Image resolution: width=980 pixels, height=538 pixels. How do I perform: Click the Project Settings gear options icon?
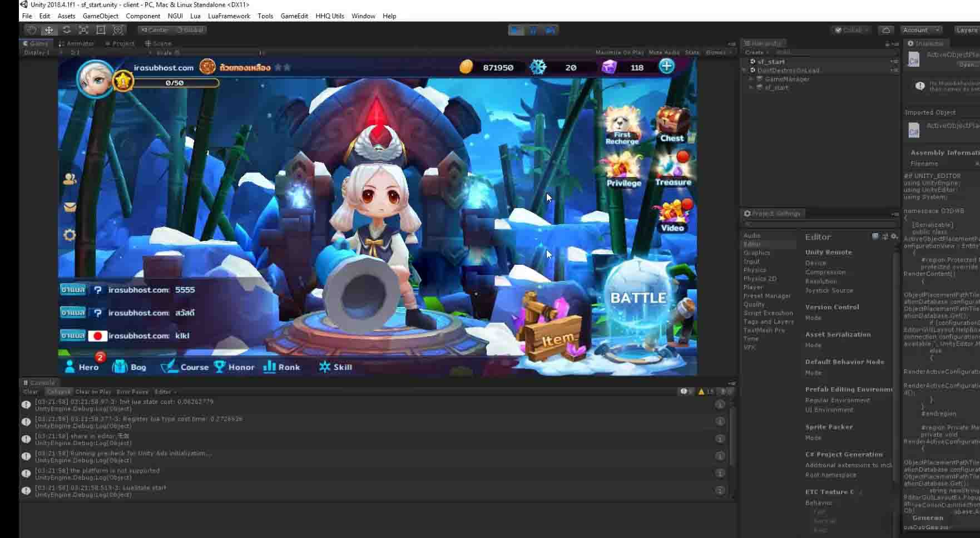tap(894, 236)
